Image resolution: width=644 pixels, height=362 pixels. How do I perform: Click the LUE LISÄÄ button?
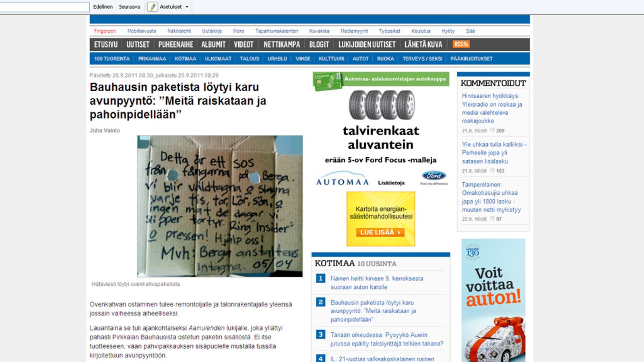tap(380, 232)
